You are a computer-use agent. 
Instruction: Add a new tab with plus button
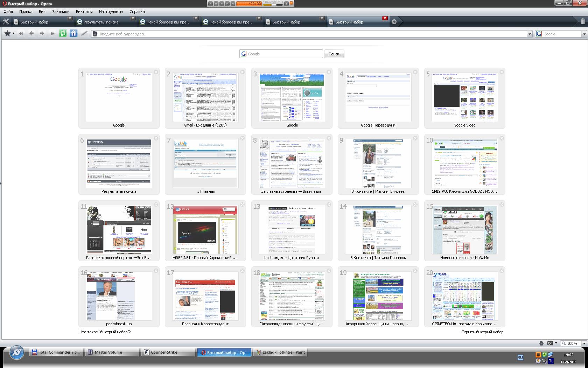pos(394,22)
